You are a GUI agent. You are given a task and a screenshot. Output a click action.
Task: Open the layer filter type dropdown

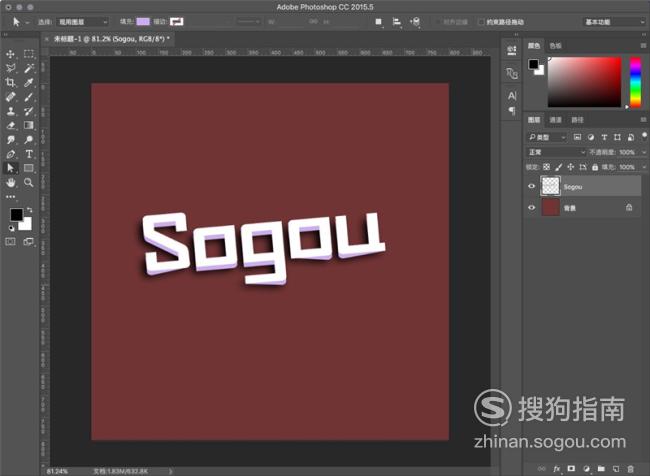click(546, 137)
